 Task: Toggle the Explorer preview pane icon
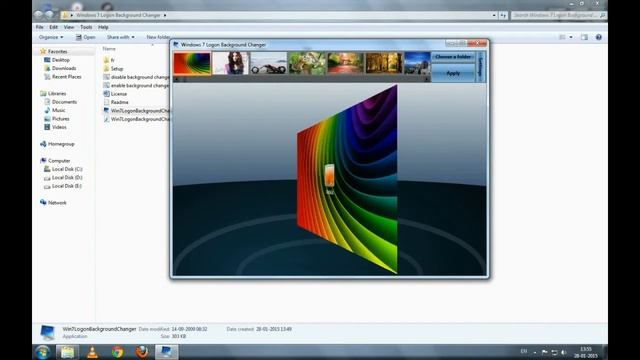[584, 37]
